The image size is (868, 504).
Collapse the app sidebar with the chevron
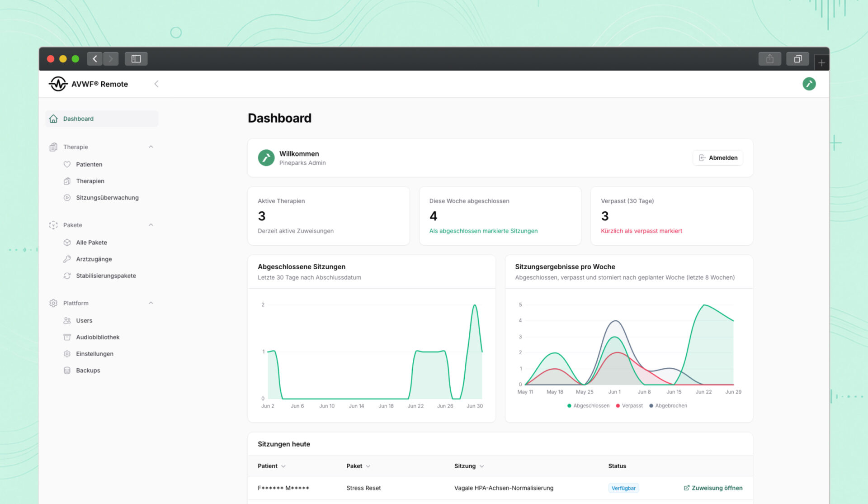click(x=156, y=84)
